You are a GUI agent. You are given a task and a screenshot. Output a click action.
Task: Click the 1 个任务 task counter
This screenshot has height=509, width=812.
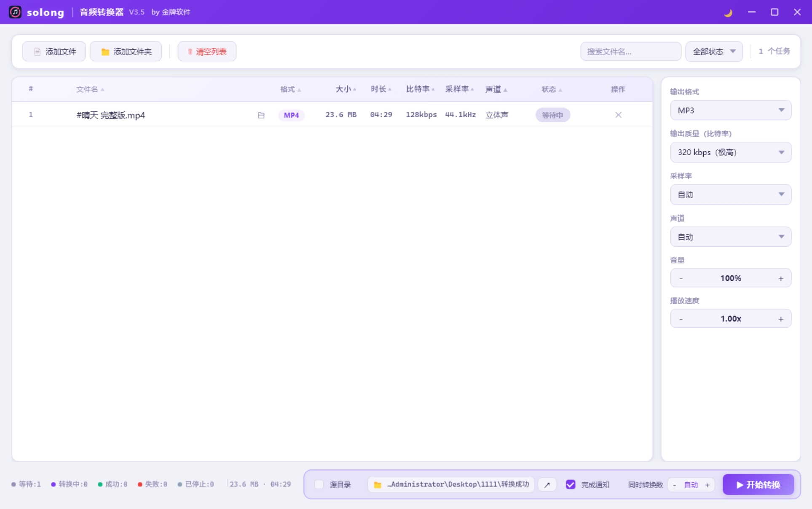774,51
